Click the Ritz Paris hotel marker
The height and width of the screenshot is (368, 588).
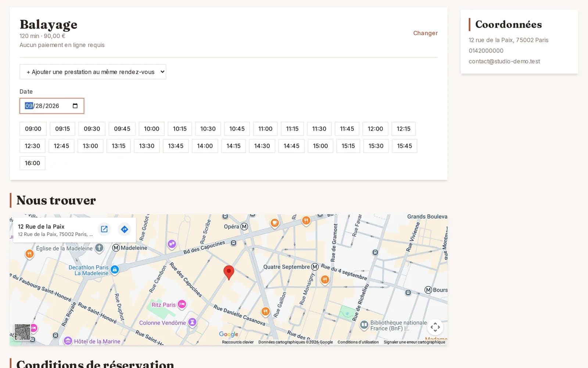(x=182, y=304)
